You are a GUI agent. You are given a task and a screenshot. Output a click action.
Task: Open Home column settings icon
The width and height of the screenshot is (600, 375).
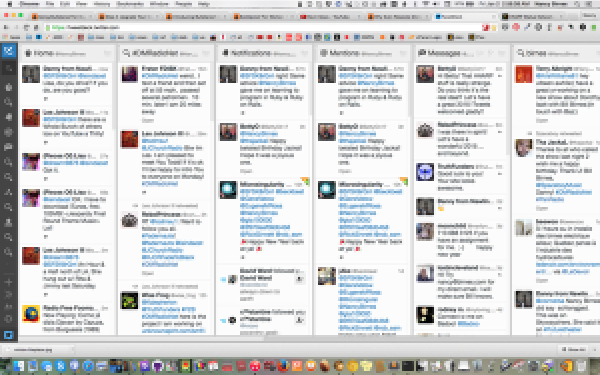click(107, 53)
